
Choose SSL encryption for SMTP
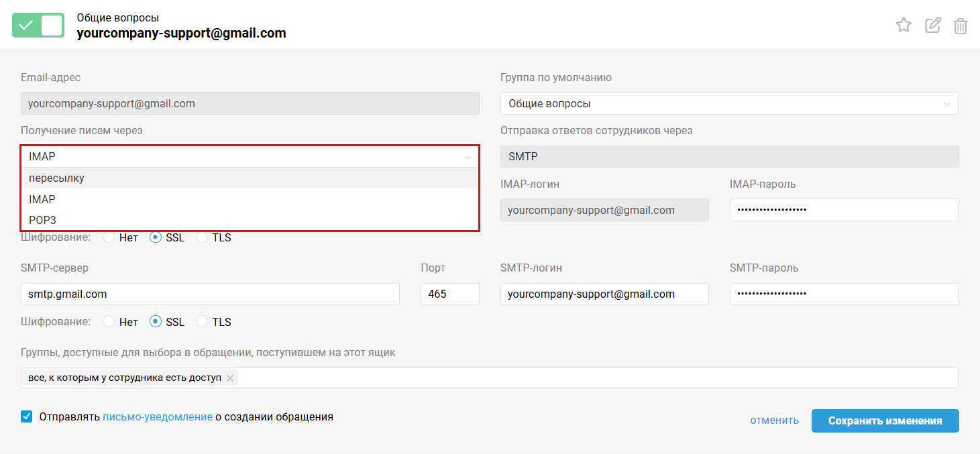click(x=156, y=322)
